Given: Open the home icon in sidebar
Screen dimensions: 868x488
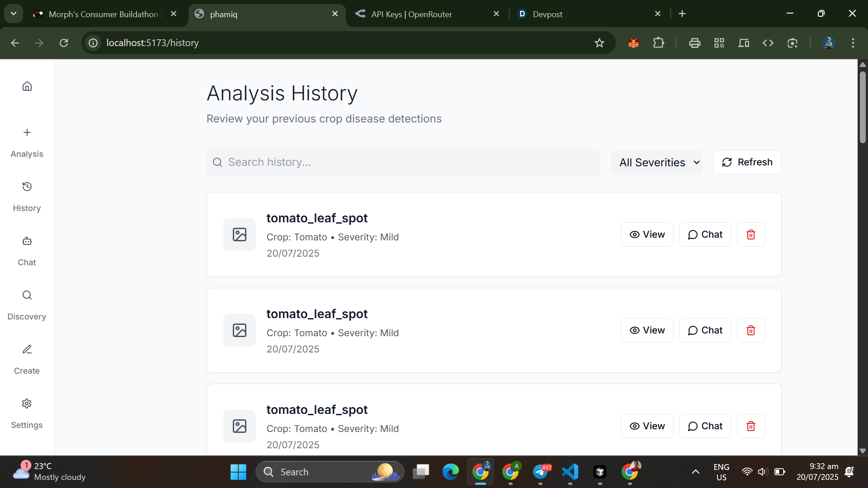Looking at the screenshot, I should [x=27, y=86].
